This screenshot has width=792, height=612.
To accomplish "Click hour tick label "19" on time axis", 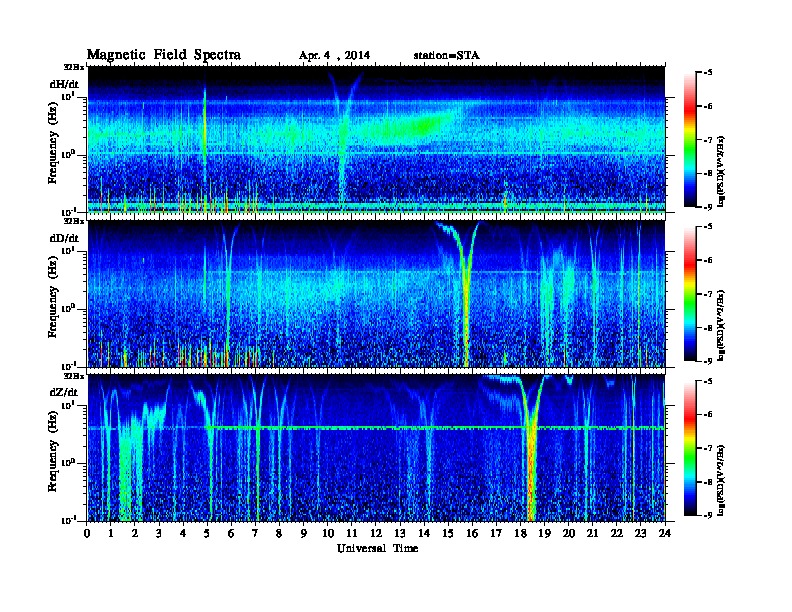I will click(544, 533).
